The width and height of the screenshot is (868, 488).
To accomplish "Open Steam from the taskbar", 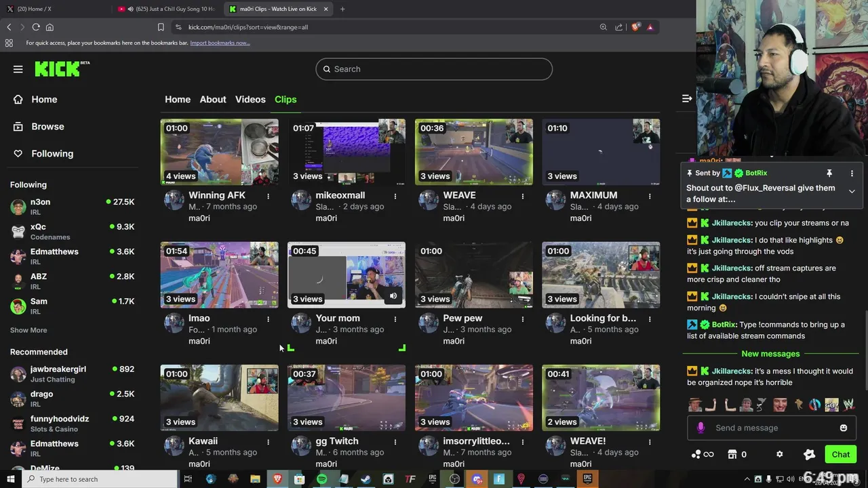I will (x=366, y=479).
